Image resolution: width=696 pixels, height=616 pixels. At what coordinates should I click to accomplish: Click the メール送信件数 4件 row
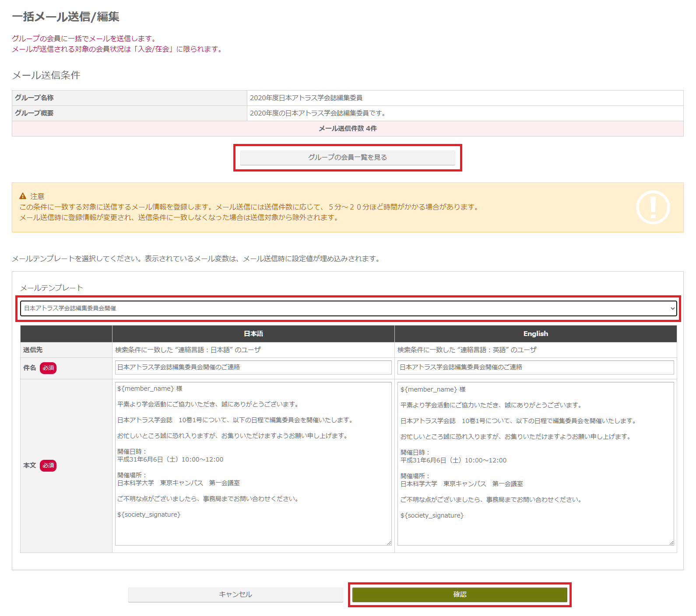coord(348,129)
